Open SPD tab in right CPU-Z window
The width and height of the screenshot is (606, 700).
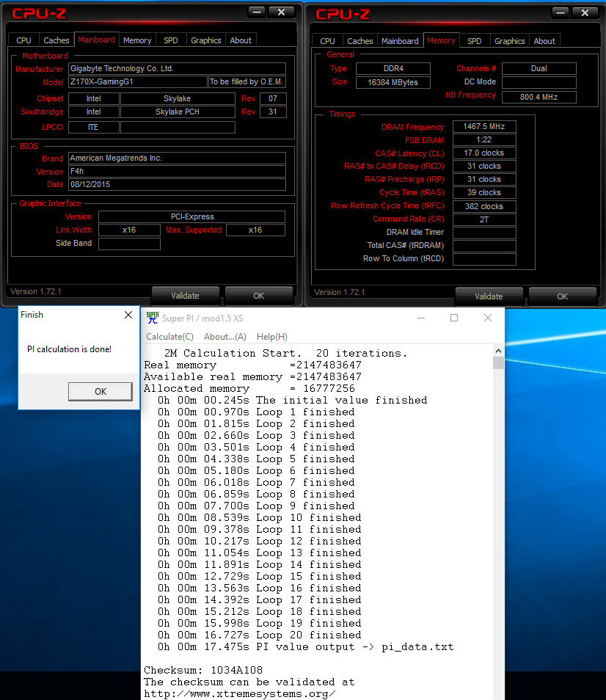tap(475, 41)
